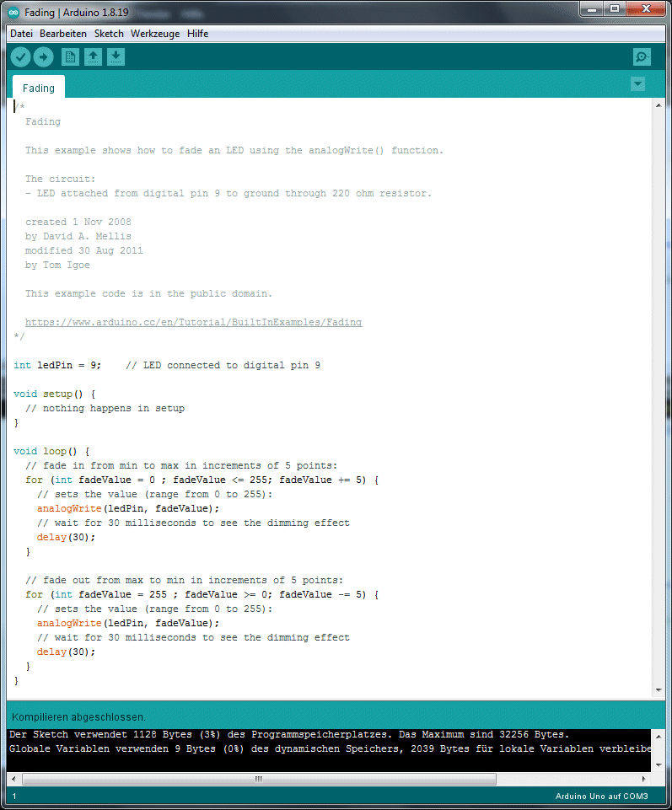Click line number 1 in status bar

click(14, 796)
